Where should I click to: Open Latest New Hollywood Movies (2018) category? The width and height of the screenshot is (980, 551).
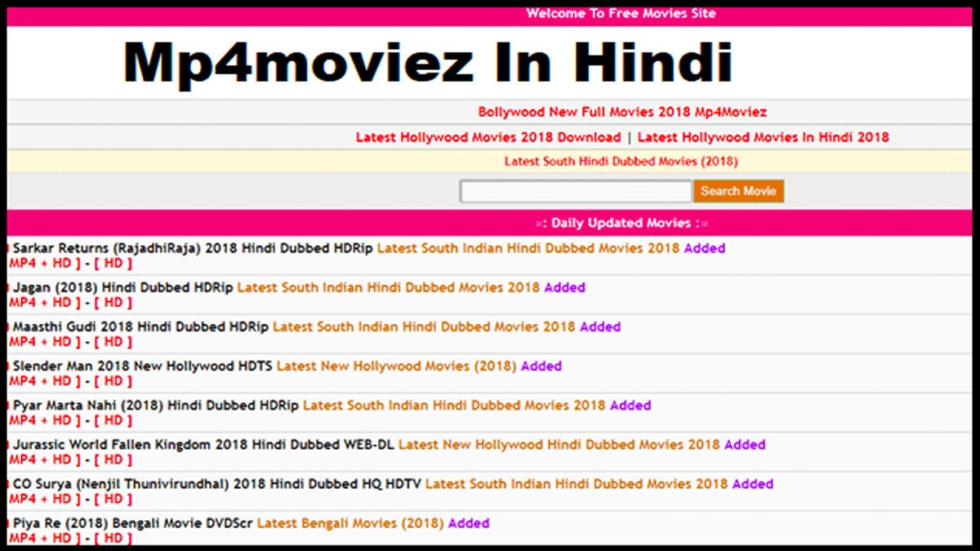pyautogui.click(x=397, y=367)
